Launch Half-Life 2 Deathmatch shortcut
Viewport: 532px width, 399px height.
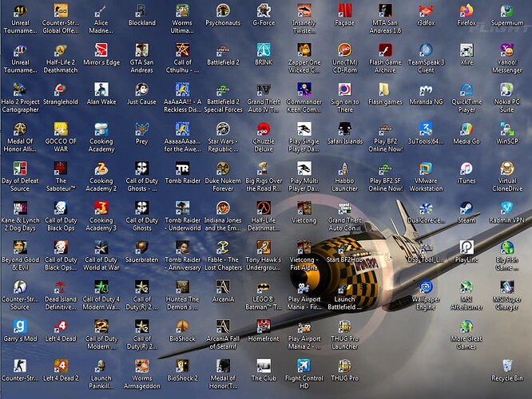[x=61, y=59]
